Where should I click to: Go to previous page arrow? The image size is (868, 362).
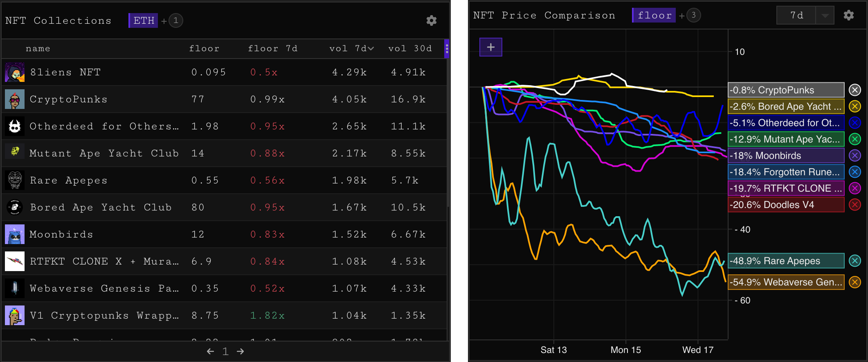(x=210, y=351)
